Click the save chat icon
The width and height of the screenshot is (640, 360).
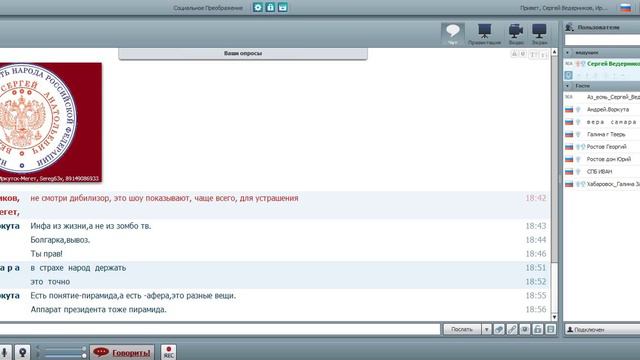click(x=550, y=329)
